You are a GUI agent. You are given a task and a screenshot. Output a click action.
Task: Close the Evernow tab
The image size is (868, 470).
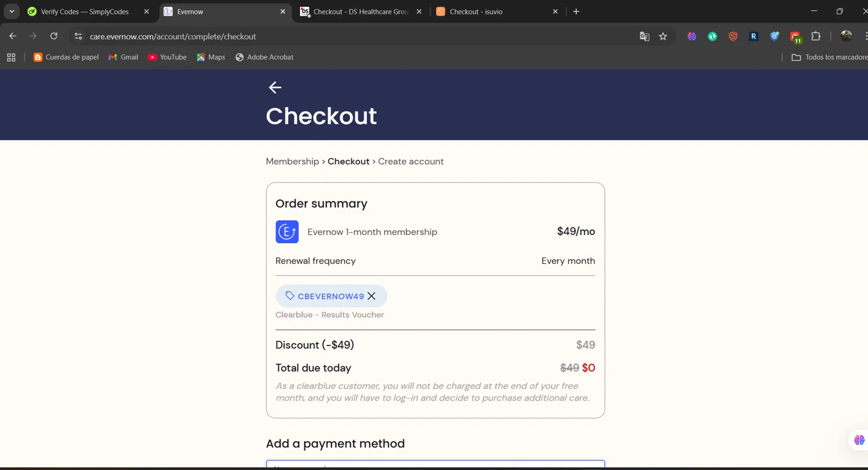283,12
